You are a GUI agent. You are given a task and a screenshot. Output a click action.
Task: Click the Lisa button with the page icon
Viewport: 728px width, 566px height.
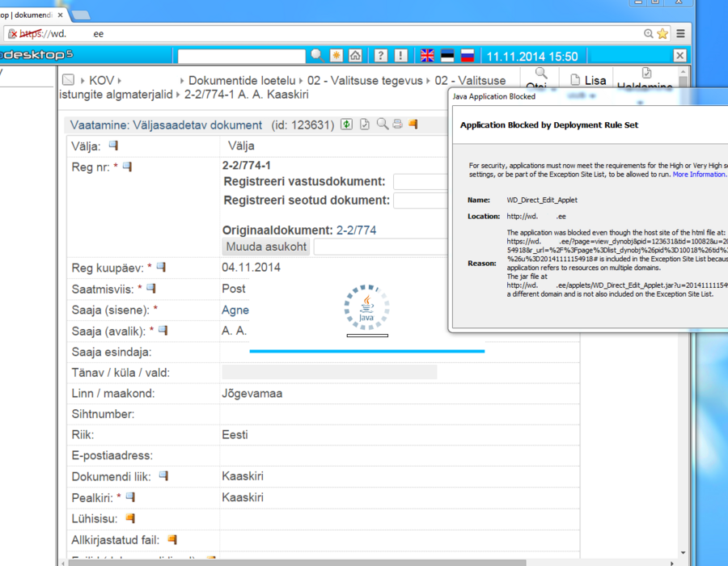(x=588, y=80)
